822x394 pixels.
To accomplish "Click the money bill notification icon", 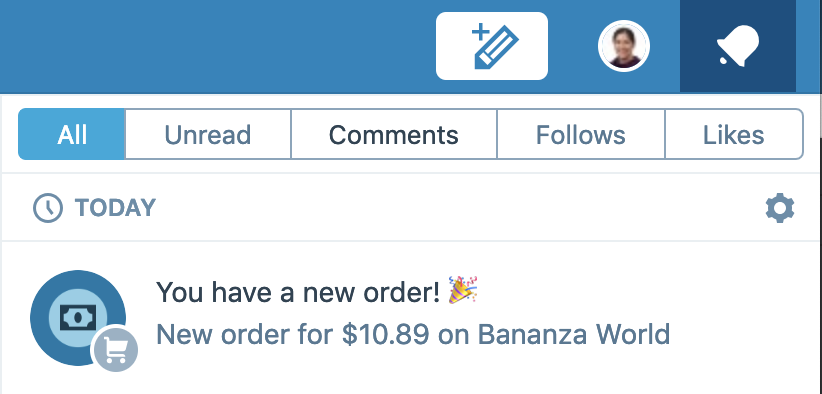I will (78, 318).
